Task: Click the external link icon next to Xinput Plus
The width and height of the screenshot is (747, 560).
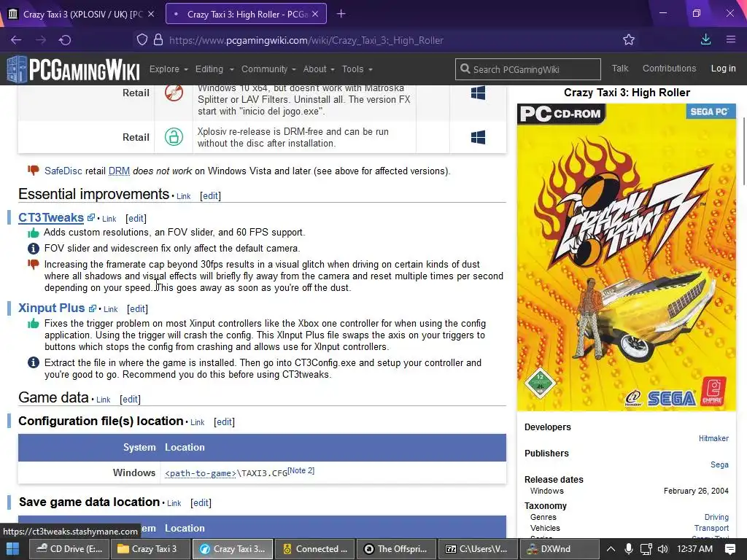Action: pyautogui.click(x=93, y=308)
